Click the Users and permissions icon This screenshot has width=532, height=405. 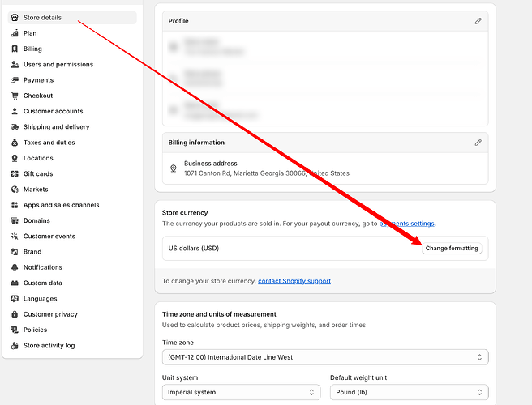[x=15, y=65]
